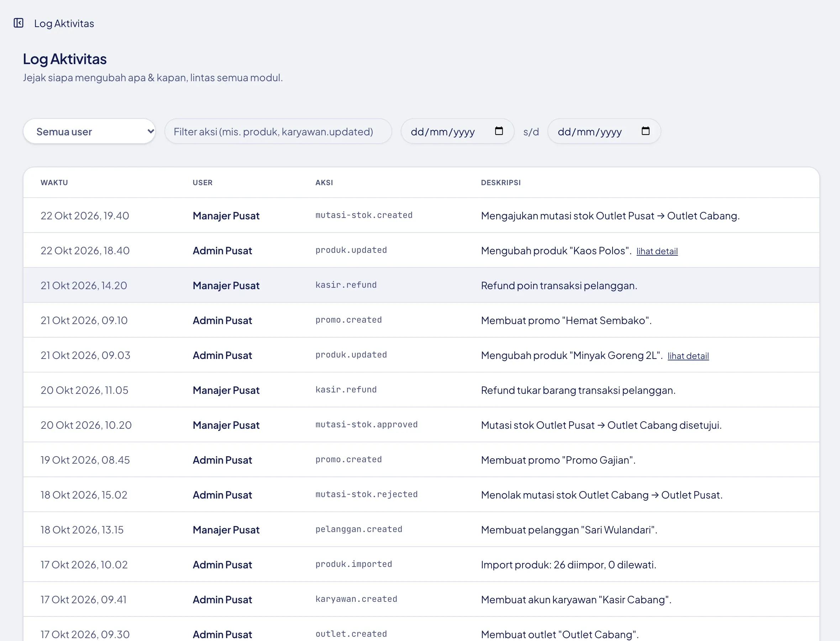Click 'Membuat promo "Promo Gajian".' description
The image size is (840, 641).
[x=558, y=460]
